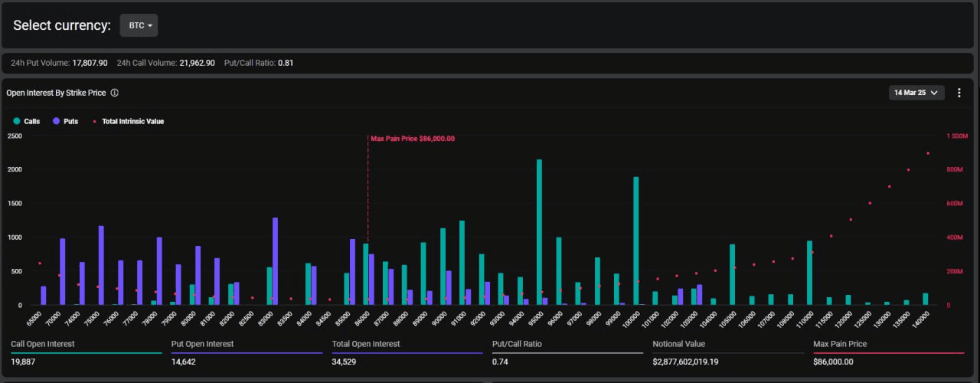Viewport: 980px width, 383px height.
Task: Click the tallest Calls bar at the 95000 strike
Action: point(539,230)
